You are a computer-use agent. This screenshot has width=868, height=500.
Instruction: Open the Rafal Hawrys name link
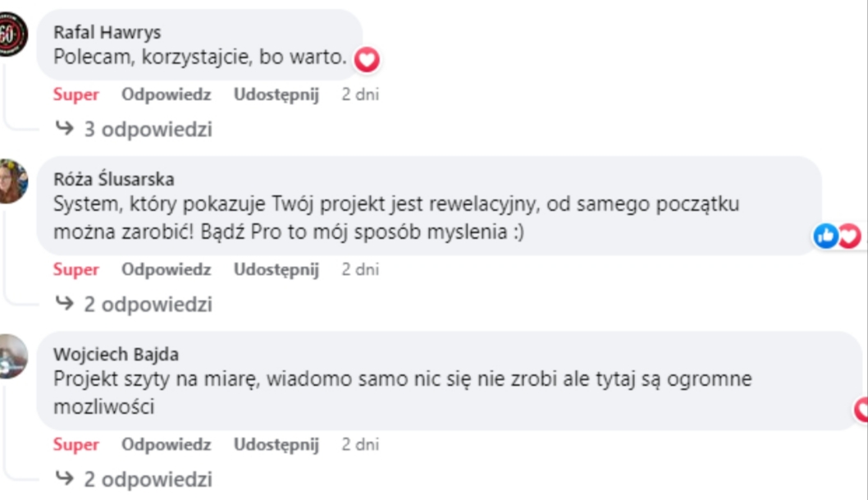pos(107,33)
